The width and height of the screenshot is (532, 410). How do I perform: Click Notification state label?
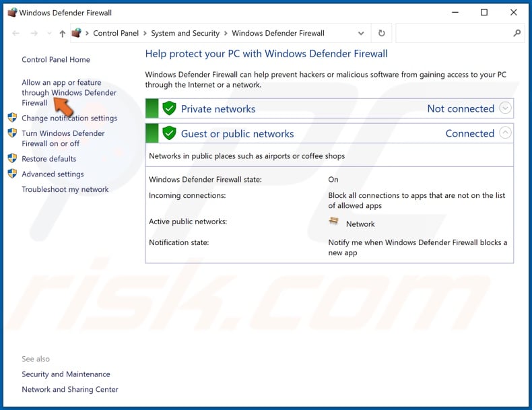click(x=179, y=242)
